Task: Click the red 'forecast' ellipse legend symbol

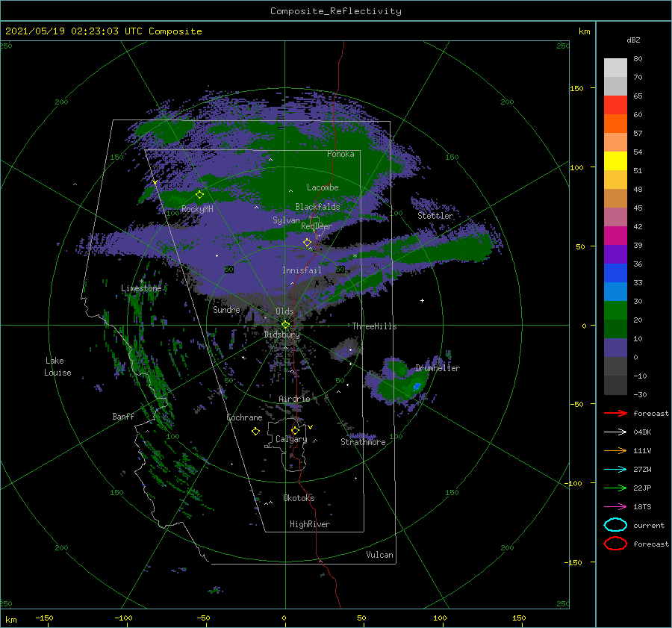Action: 615,544
